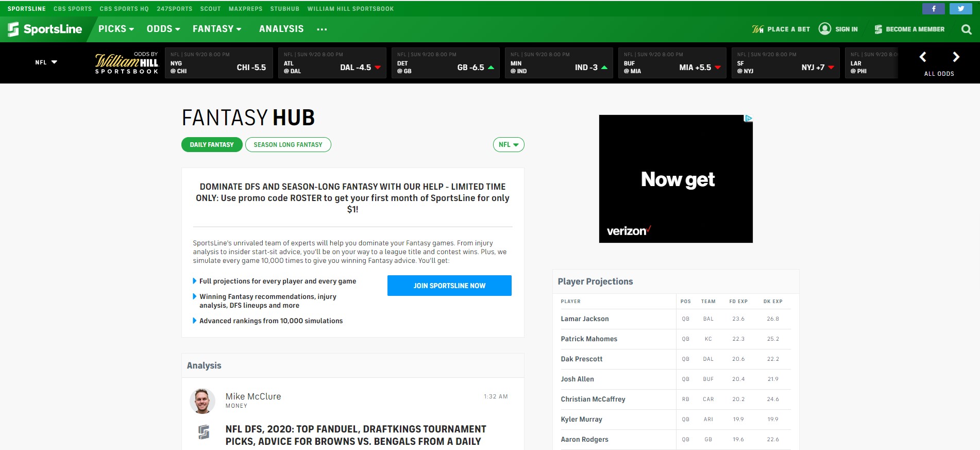Open 247Sports link
This screenshot has width=980, height=450.
175,9
